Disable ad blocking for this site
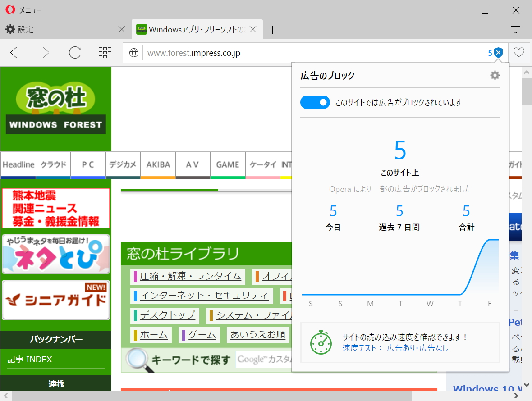 coord(315,102)
